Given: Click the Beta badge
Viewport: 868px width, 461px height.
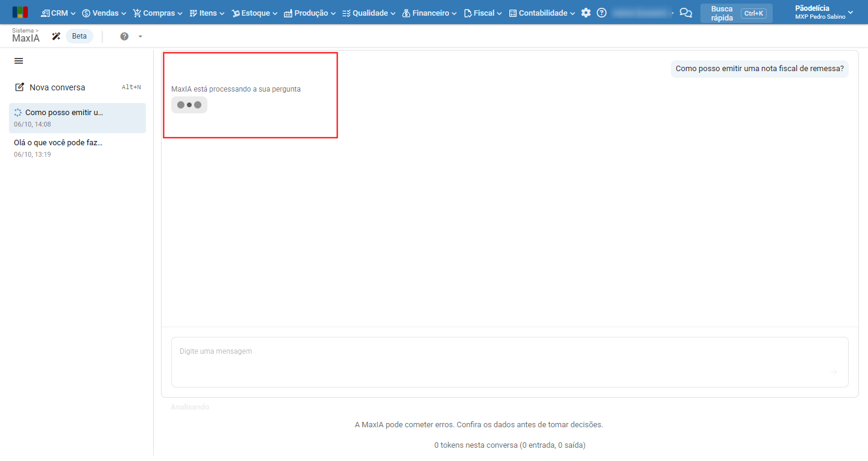Looking at the screenshot, I should (80, 36).
